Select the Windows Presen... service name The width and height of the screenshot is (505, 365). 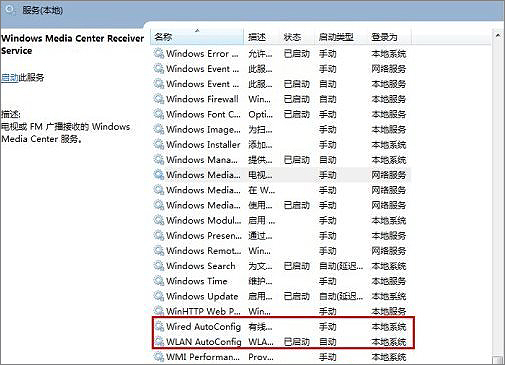(204, 236)
